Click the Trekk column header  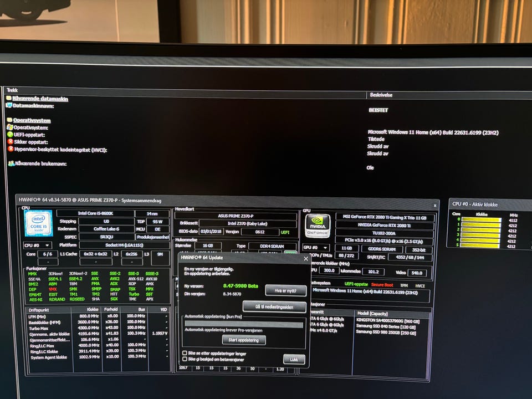(x=12, y=90)
